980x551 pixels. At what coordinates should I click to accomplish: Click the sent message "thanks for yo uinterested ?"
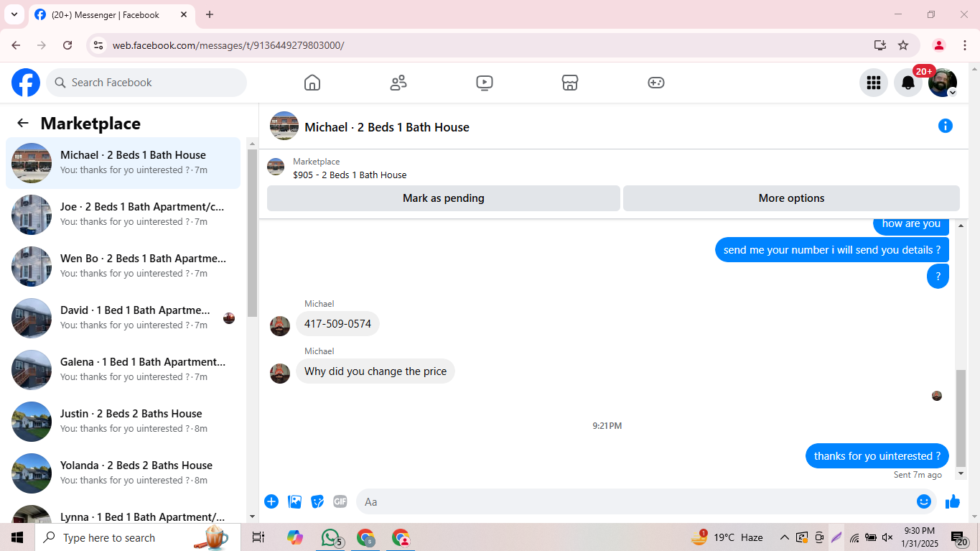[x=877, y=456]
